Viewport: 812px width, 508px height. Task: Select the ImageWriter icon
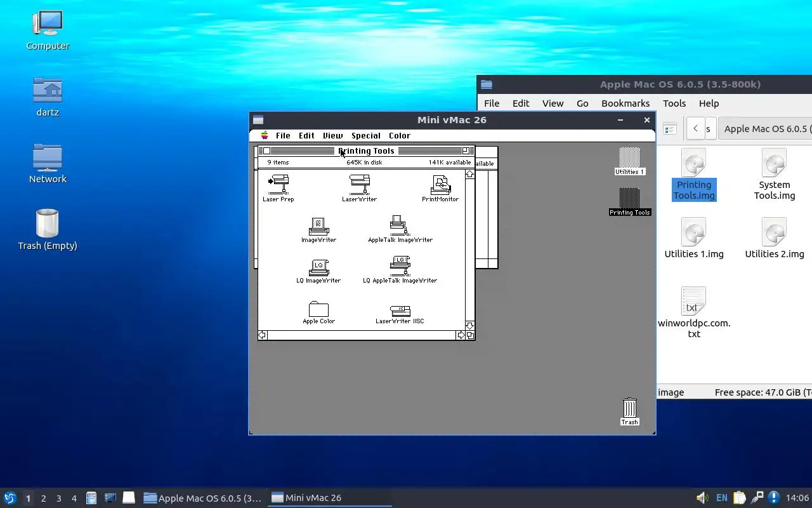(x=318, y=230)
